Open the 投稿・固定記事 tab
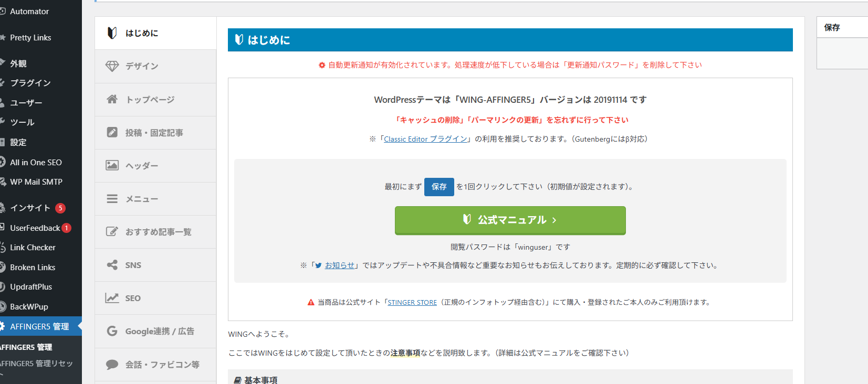The height and width of the screenshot is (384, 868). (x=155, y=132)
